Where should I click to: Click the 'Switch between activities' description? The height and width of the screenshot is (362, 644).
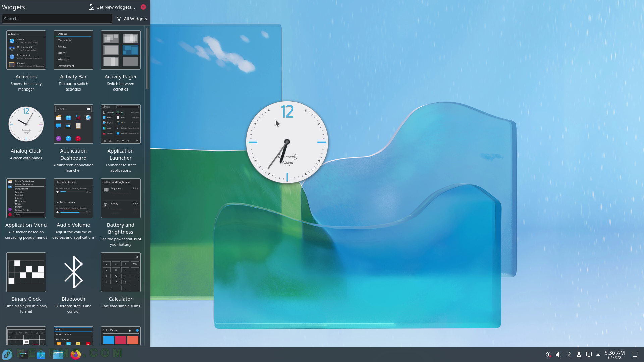coord(120,86)
